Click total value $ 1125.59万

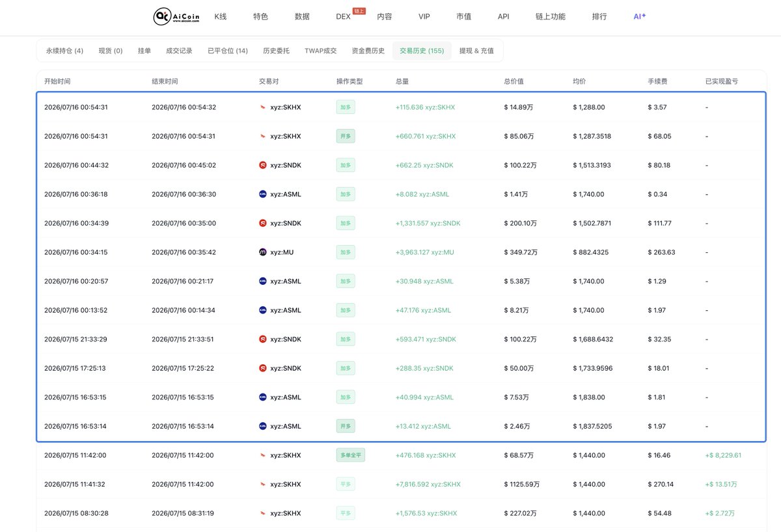click(523, 485)
